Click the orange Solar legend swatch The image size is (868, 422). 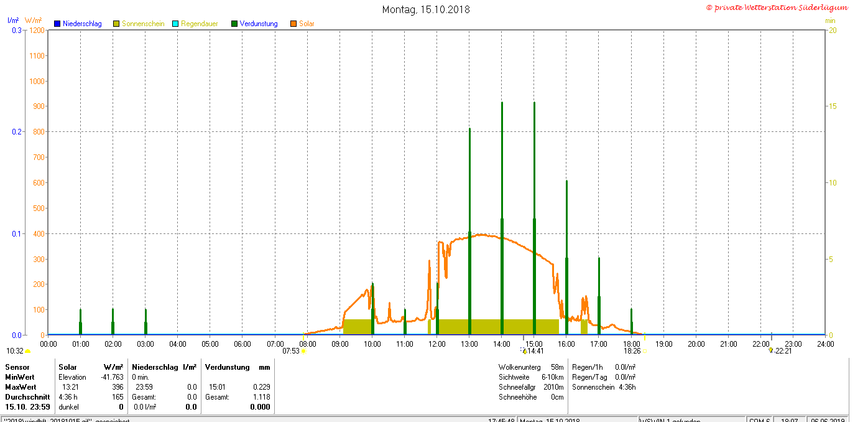point(293,24)
